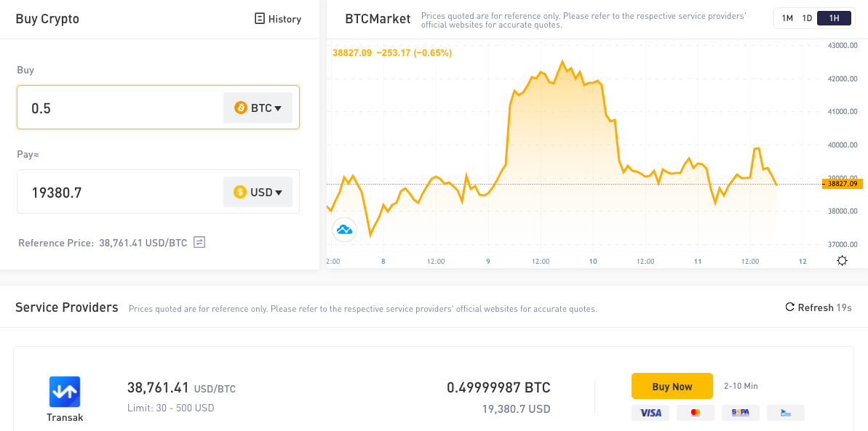
Task: Click the Buy Now button
Action: tap(672, 386)
